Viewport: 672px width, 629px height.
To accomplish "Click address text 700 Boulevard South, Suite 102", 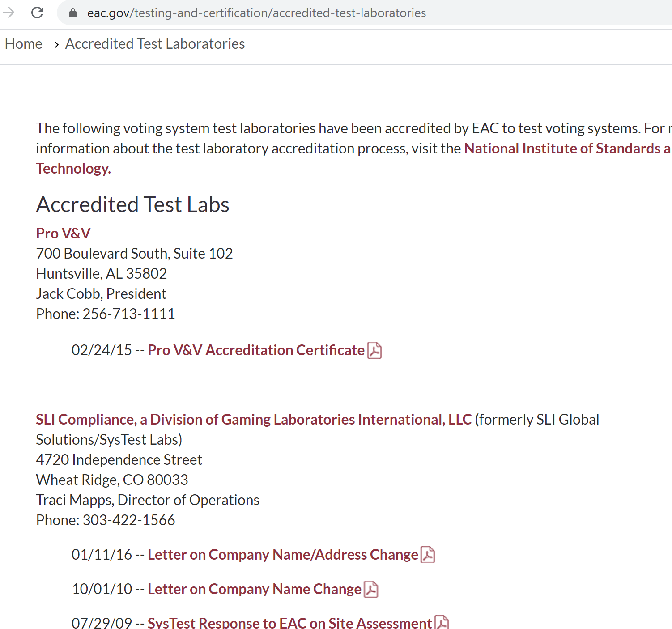I will tap(135, 254).
